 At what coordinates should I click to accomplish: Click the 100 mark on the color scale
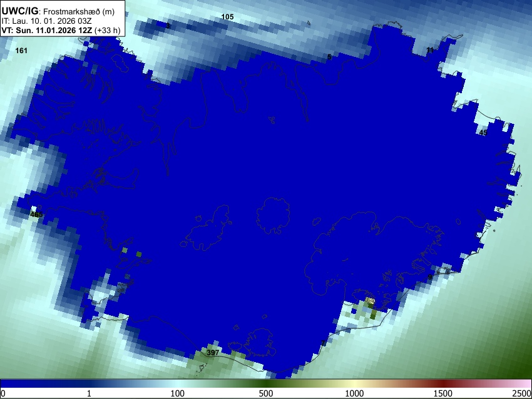click(177, 393)
